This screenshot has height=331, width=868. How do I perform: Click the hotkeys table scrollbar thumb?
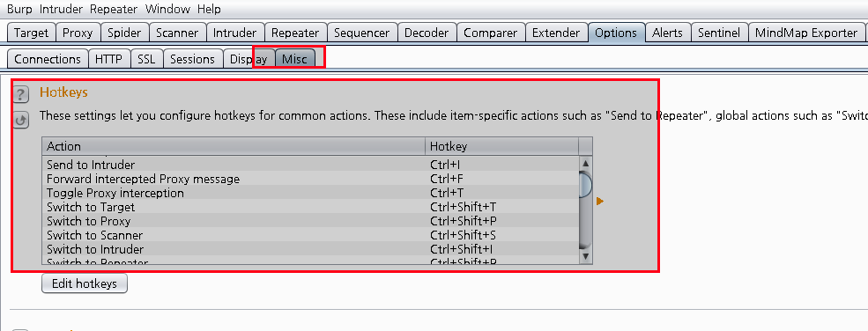(585, 185)
